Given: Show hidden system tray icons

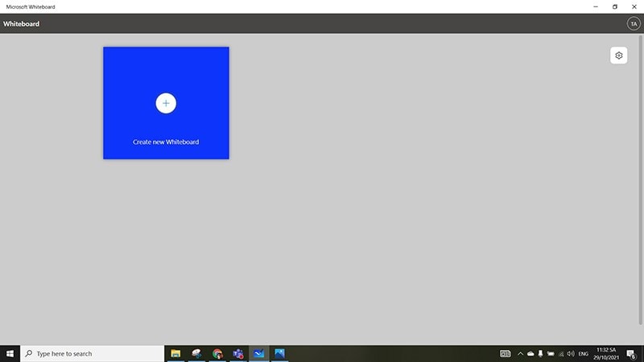Looking at the screenshot, I should pyautogui.click(x=520, y=353).
